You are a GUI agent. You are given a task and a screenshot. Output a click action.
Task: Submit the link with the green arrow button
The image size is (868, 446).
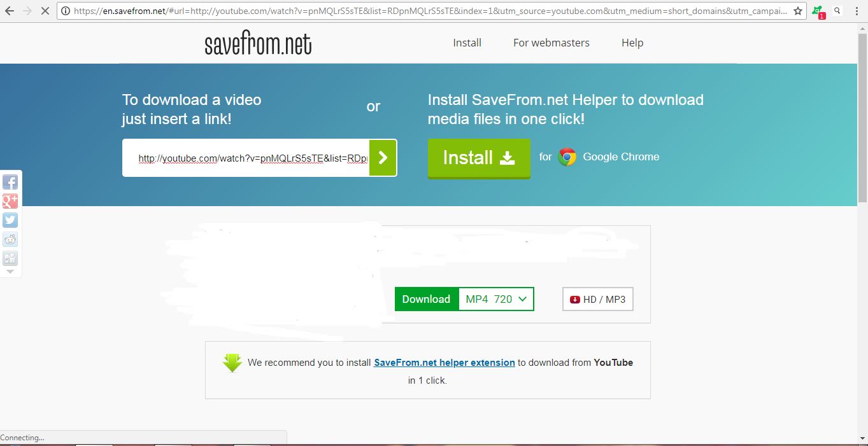click(x=383, y=158)
